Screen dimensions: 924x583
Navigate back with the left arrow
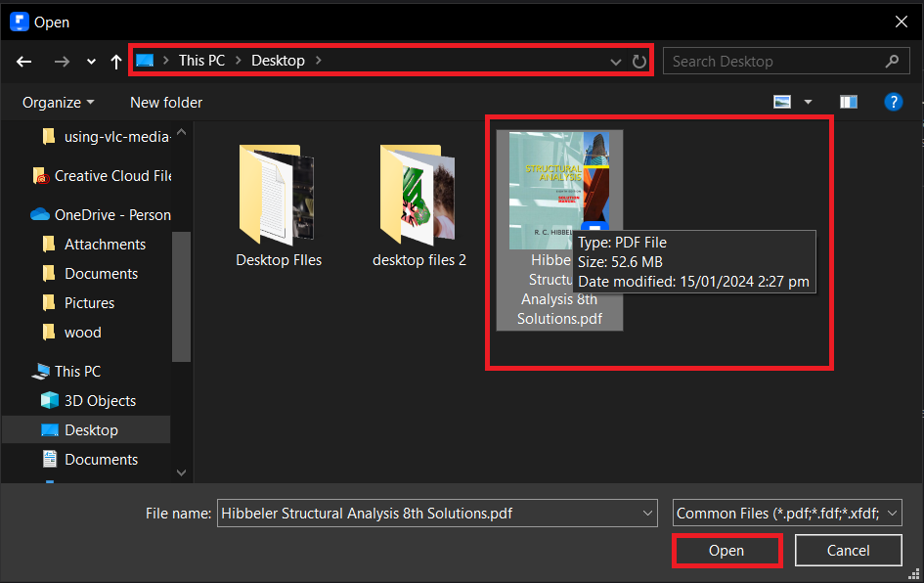coord(23,61)
